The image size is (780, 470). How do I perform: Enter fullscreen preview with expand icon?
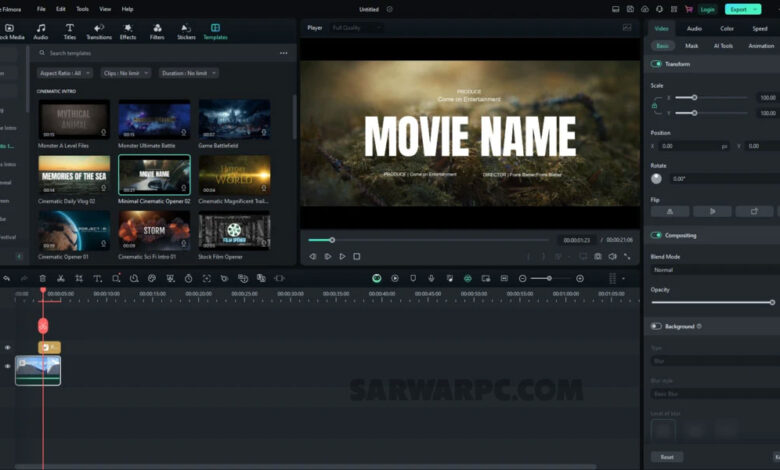tap(627, 256)
